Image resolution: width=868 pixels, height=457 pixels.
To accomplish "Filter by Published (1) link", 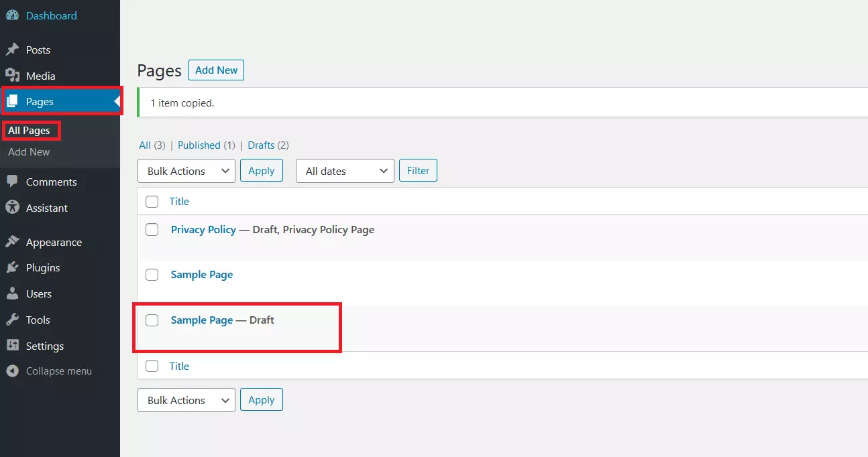I will (207, 145).
